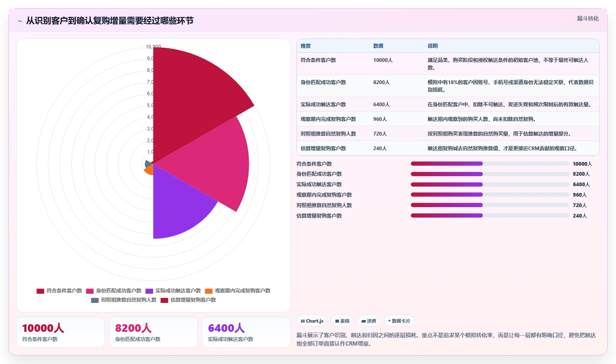Click the 实际成功触达客户数 progress bar
This screenshot has width=616, height=364.
click(490, 185)
